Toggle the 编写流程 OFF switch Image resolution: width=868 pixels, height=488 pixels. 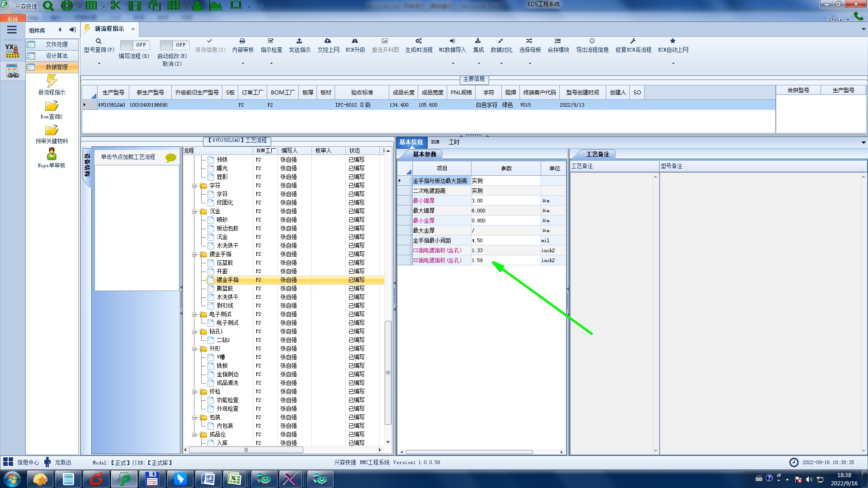[x=134, y=45]
